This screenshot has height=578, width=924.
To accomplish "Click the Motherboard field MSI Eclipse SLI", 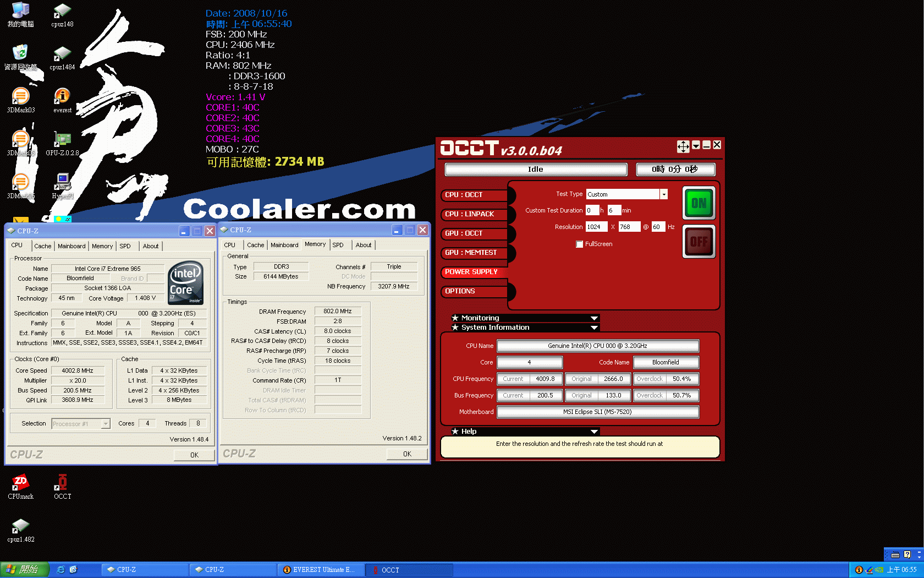I will click(597, 412).
